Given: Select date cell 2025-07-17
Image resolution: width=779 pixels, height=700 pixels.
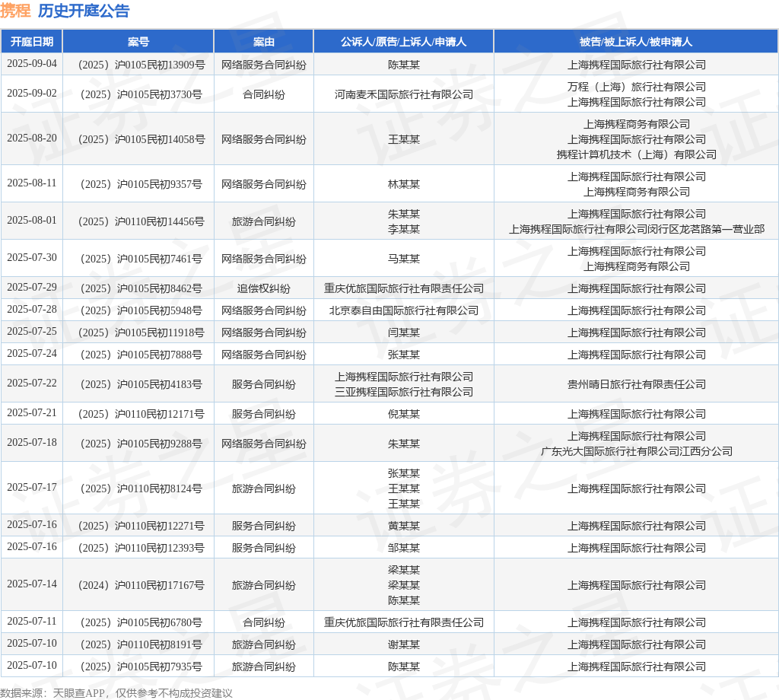Looking at the screenshot, I should click(32, 488).
